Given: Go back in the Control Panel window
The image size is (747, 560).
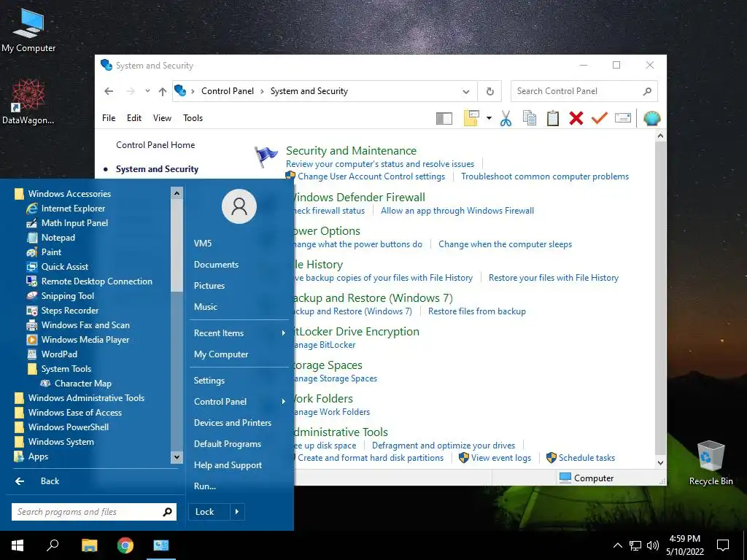Looking at the screenshot, I should [x=109, y=91].
